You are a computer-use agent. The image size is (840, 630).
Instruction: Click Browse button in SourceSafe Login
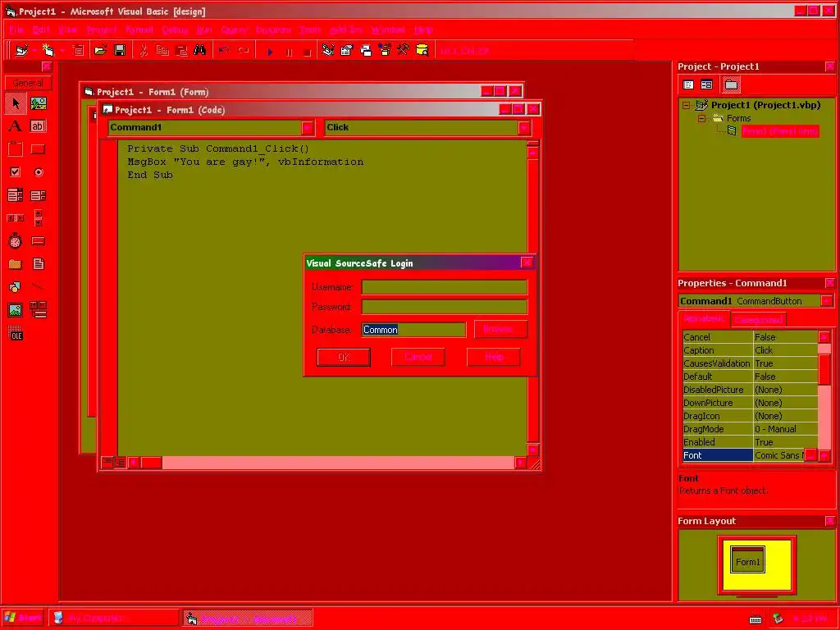click(x=500, y=330)
